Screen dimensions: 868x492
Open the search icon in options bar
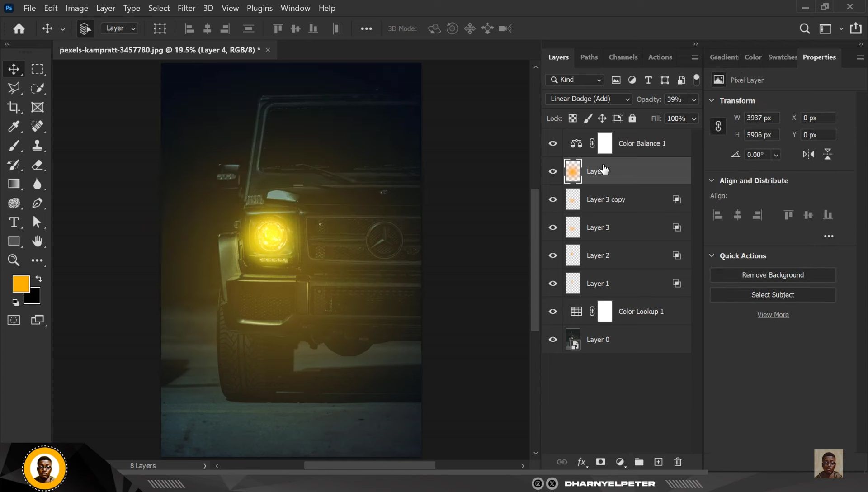[804, 28]
